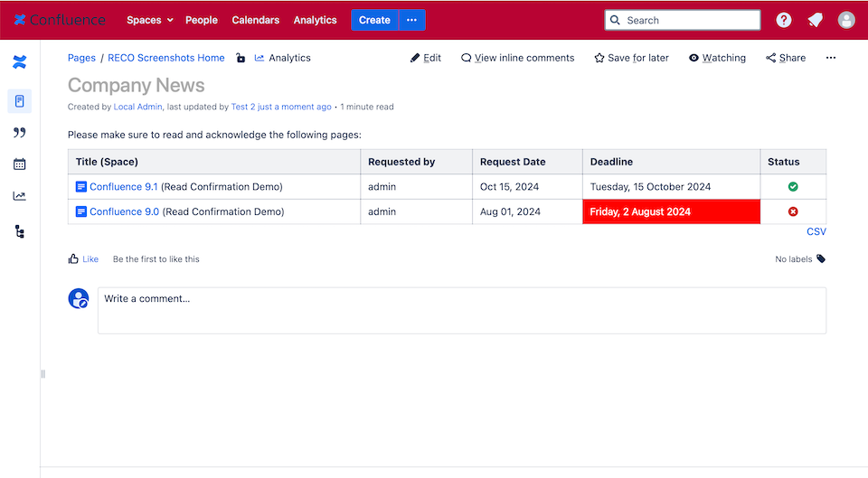The width and height of the screenshot is (868, 478).
Task: Click the blue Create button
Action: [374, 20]
